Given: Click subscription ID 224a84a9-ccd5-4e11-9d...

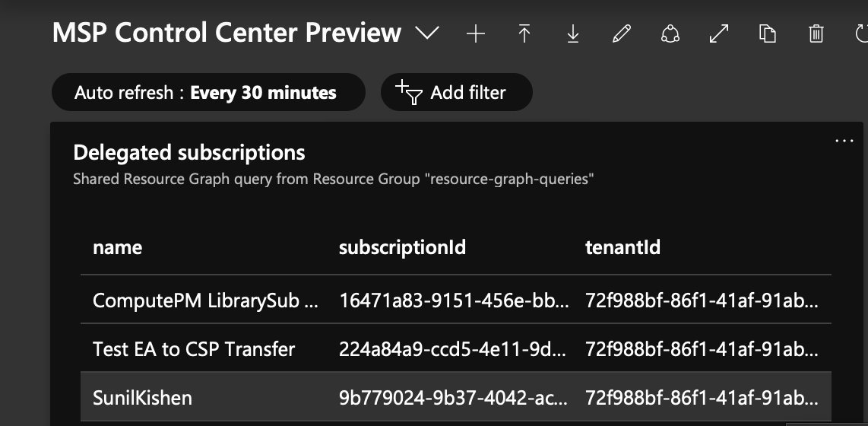Looking at the screenshot, I should point(452,349).
